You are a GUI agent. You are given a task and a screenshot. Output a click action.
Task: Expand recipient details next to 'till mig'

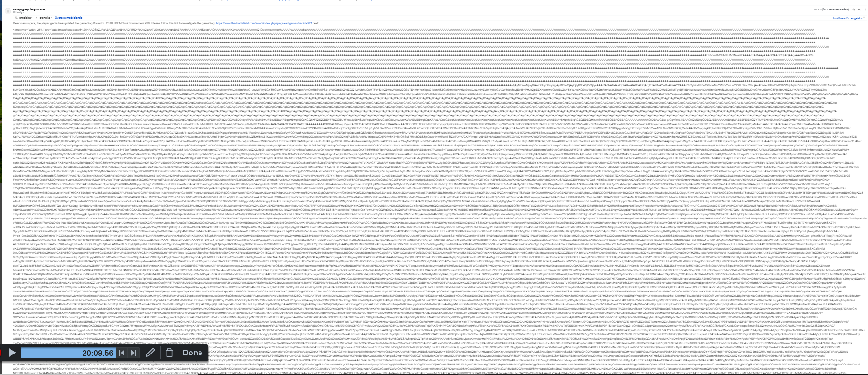point(24,13)
